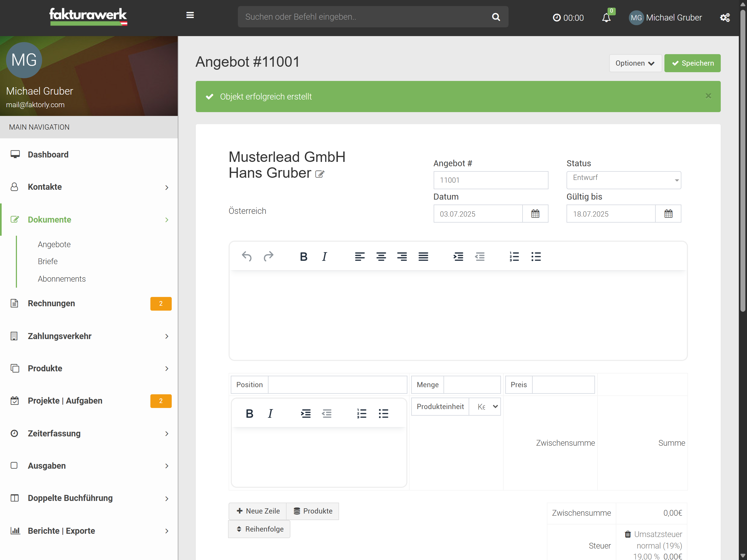Open the notifications bell icon
Viewport: 747px width, 560px height.
coord(606,17)
